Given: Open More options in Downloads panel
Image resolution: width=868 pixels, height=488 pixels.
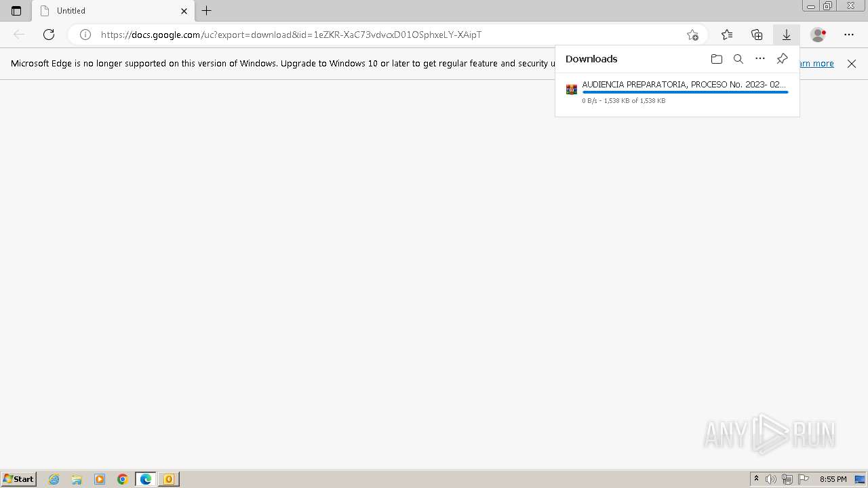Looking at the screenshot, I should tap(760, 59).
